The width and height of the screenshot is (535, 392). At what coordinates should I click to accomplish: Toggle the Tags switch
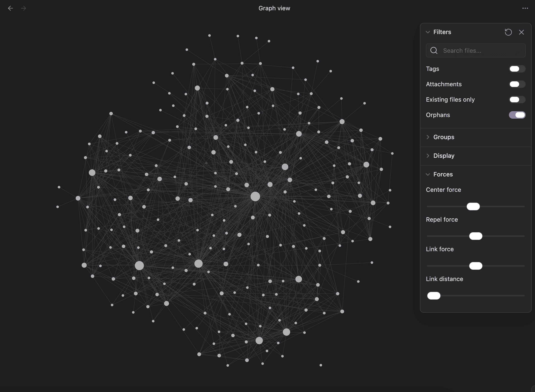point(517,69)
